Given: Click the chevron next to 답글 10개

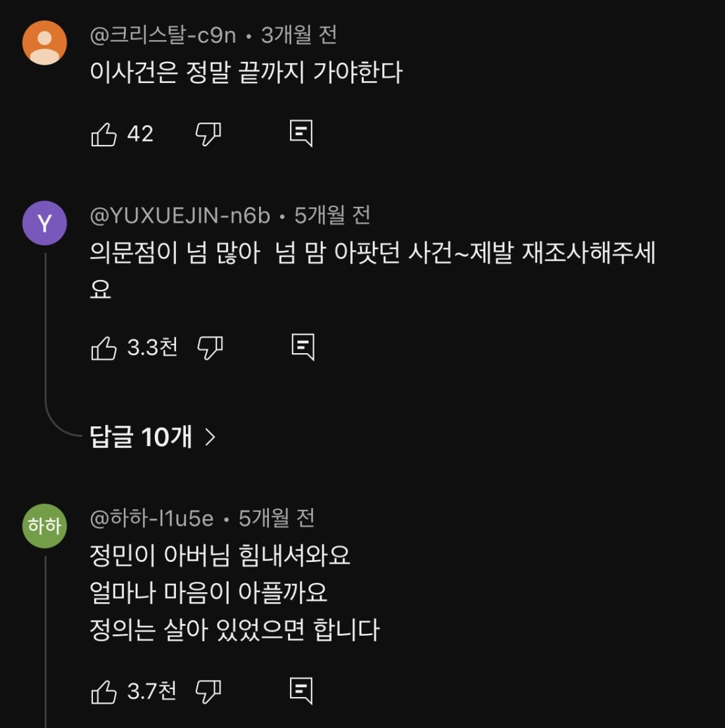Looking at the screenshot, I should tap(210, 437).
